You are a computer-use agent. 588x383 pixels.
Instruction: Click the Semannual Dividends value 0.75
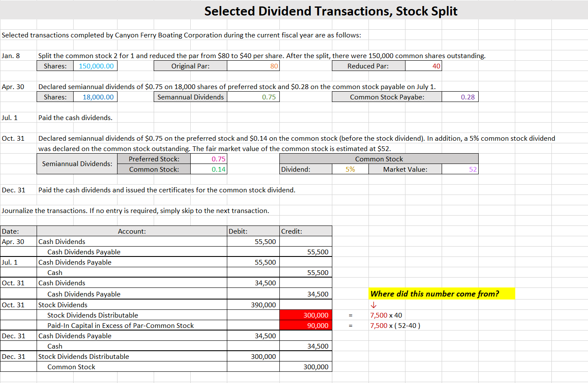tap(253, 96)
